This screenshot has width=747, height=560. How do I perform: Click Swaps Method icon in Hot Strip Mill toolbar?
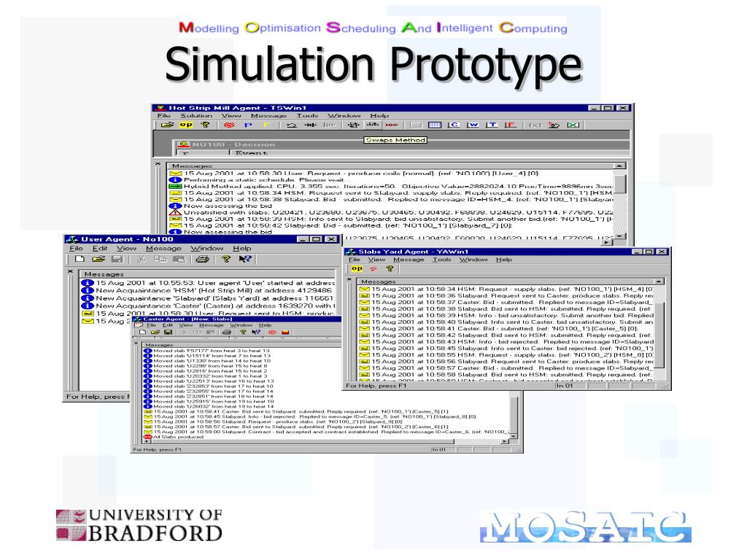click(x=373, y=125)
